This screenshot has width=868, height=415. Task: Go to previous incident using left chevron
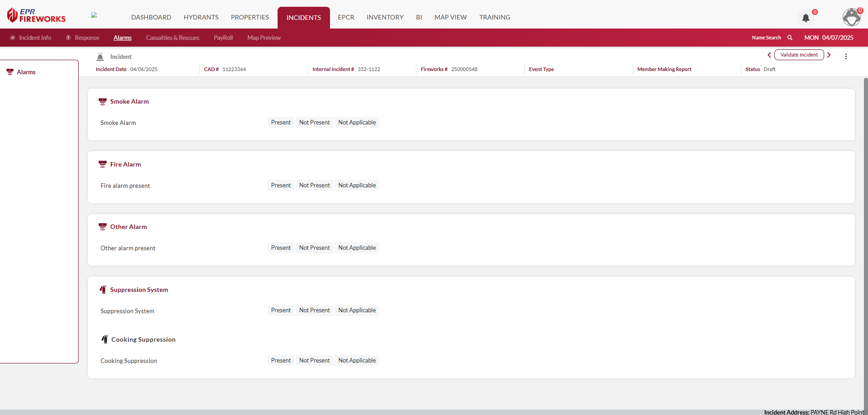(x=769, y=55)
